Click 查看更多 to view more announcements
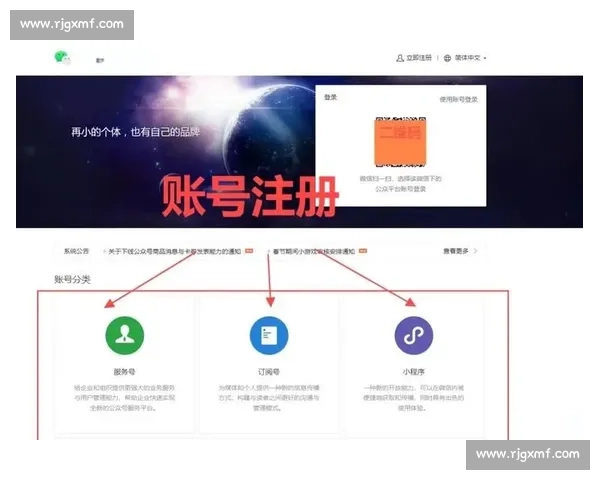 pyautogui.click(x=455, y=251)
